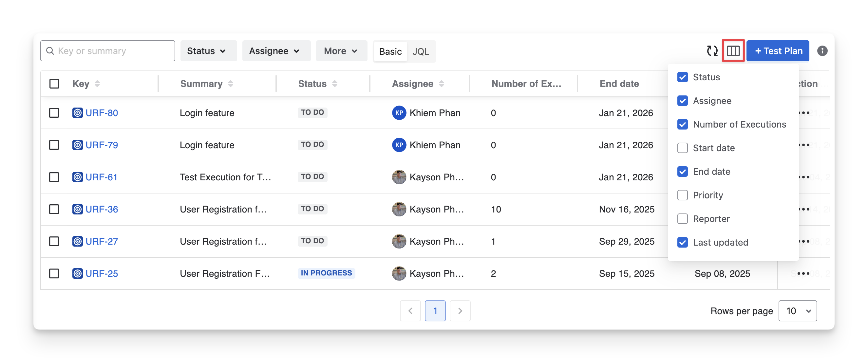Click the info icon next to Test Plan

[x=822, y=51]
